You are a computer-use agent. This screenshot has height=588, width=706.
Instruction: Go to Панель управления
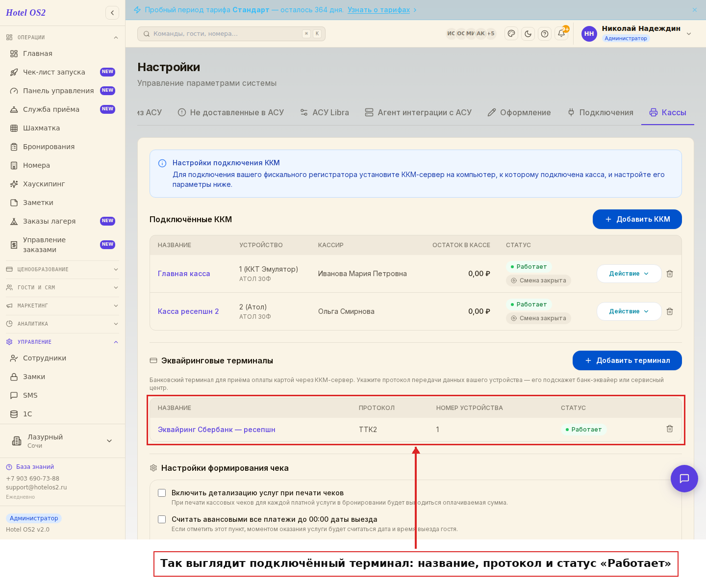[63, 91]
